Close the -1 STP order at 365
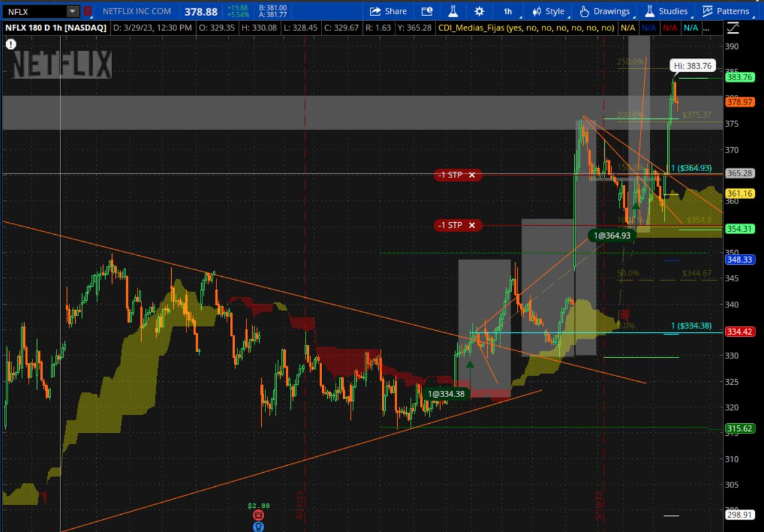Viewport: 764px width, 532px height. click(x=472, y=175)
